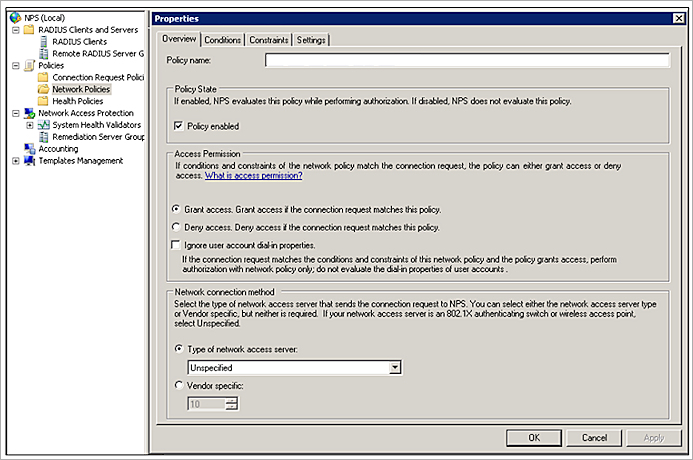Click the System Health Validators icon
The image size is (693, 460).
point(43,125)
